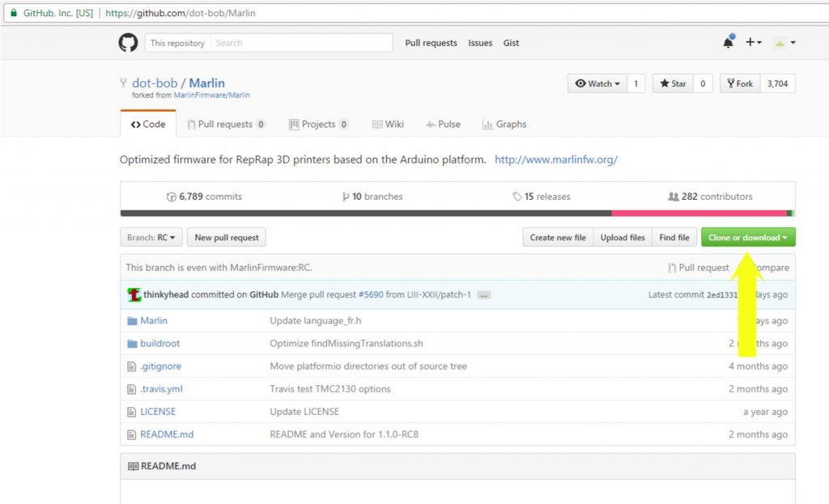Open the dot-bob owner link
This screenshot has width=829, height=504.
[x=155, y=83]
